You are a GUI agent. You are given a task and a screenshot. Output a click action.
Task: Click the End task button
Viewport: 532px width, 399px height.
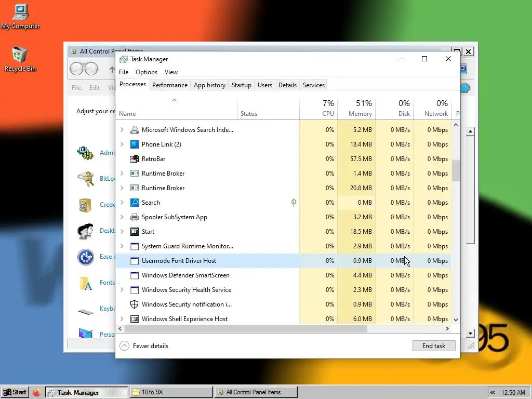(x=434, y=346)
